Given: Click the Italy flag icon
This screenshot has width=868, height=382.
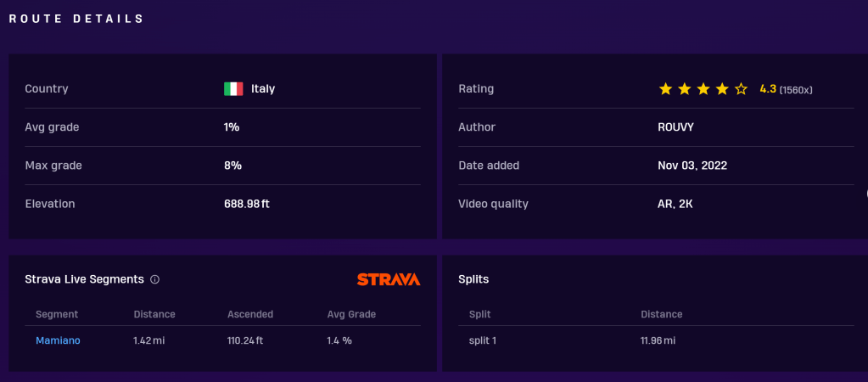Looking at the screenshot, I should [233, 88].
